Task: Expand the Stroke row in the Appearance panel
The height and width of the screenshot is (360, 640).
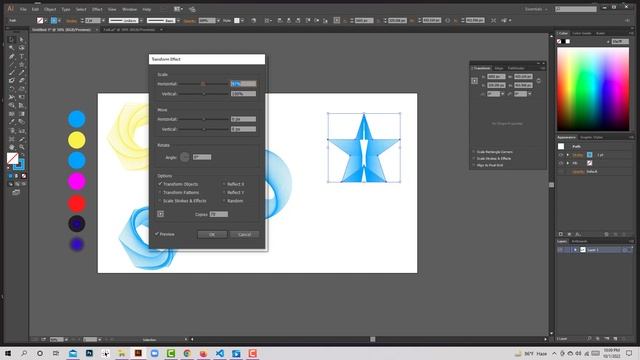Action: tap(568, 155)
